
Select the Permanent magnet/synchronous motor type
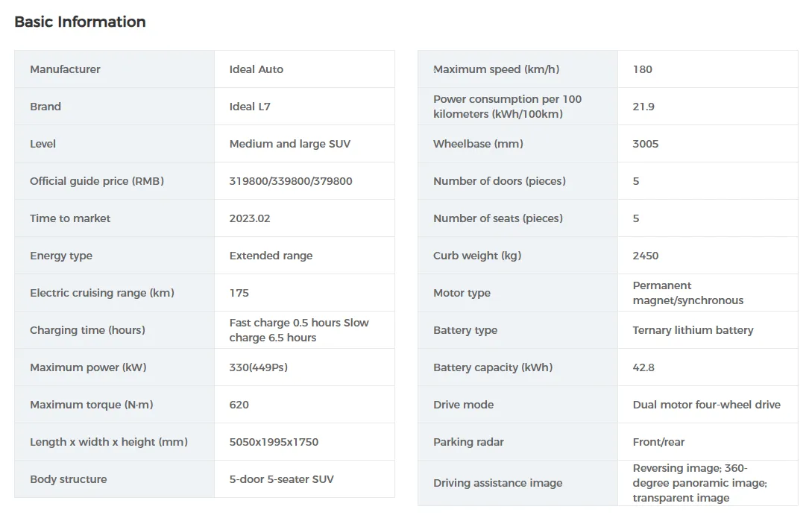[x=687, y=293]
